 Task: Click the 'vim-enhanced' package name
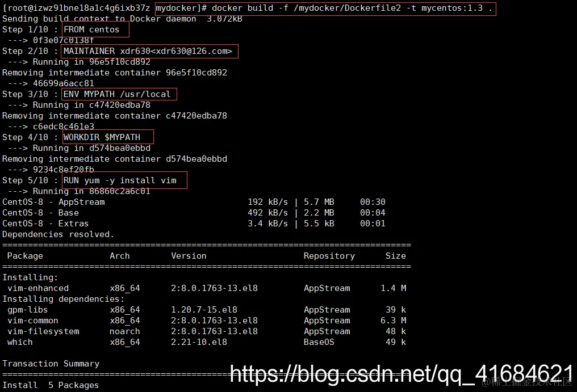coord(38,288)
